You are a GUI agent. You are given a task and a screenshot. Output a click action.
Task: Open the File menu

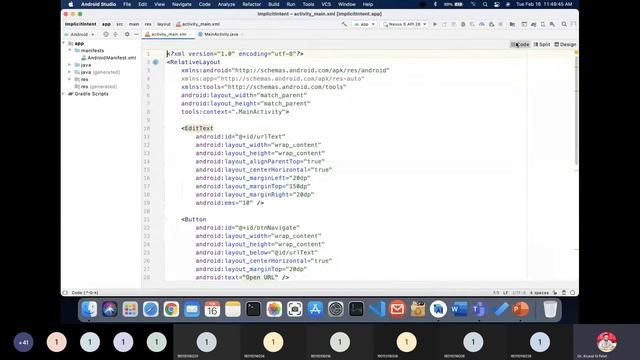(127, 4)
